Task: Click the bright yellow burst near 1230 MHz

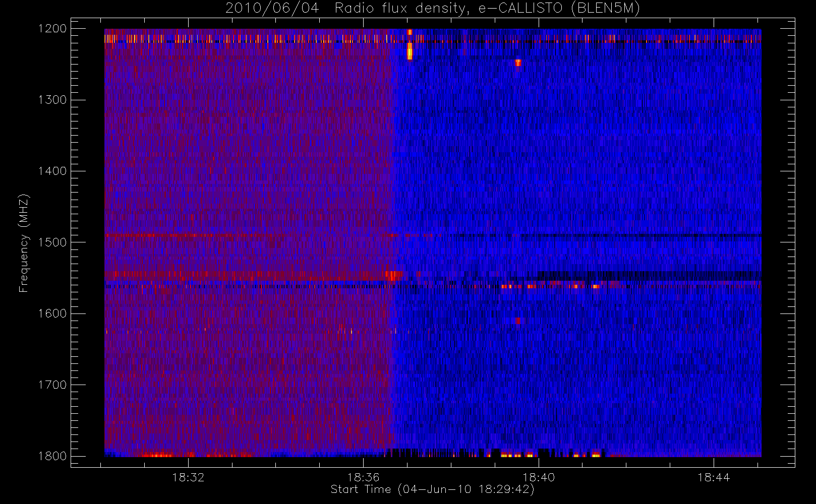Action: (410, 51)
